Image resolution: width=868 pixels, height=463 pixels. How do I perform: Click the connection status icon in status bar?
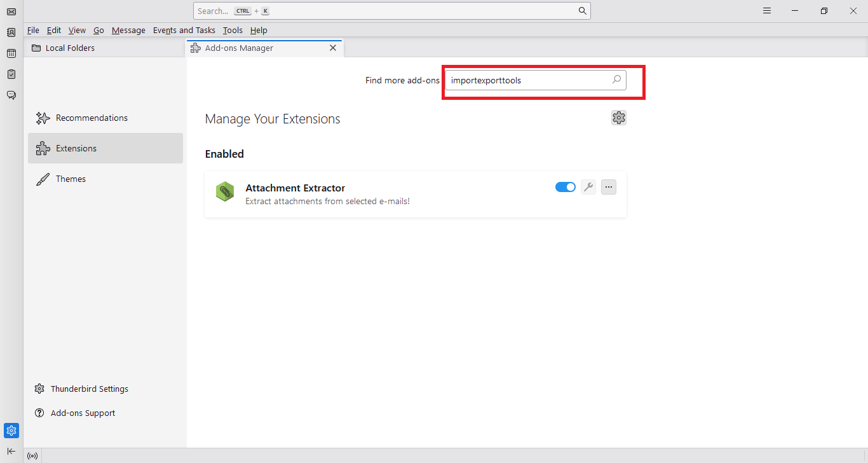[32, 455]
